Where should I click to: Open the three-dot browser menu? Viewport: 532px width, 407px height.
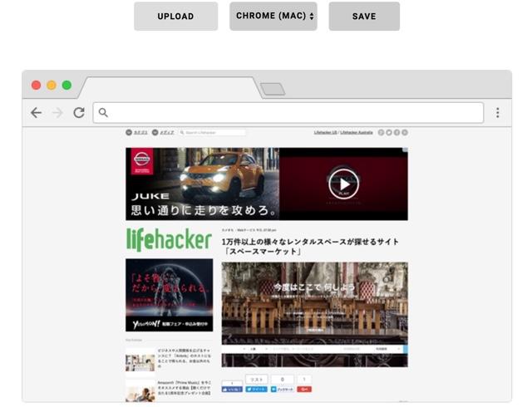[497, 113]
